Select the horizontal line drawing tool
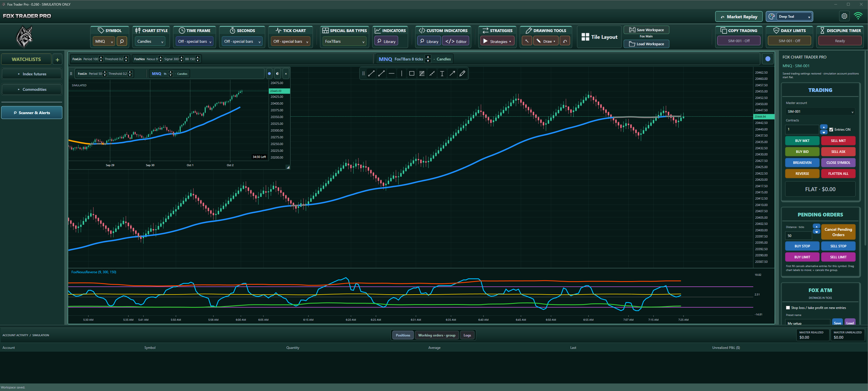This screenshot has width=868, height=391. 392,73
